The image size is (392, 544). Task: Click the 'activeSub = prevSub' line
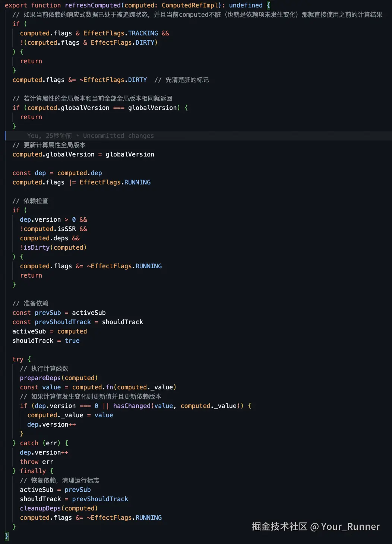click(55, 490)
